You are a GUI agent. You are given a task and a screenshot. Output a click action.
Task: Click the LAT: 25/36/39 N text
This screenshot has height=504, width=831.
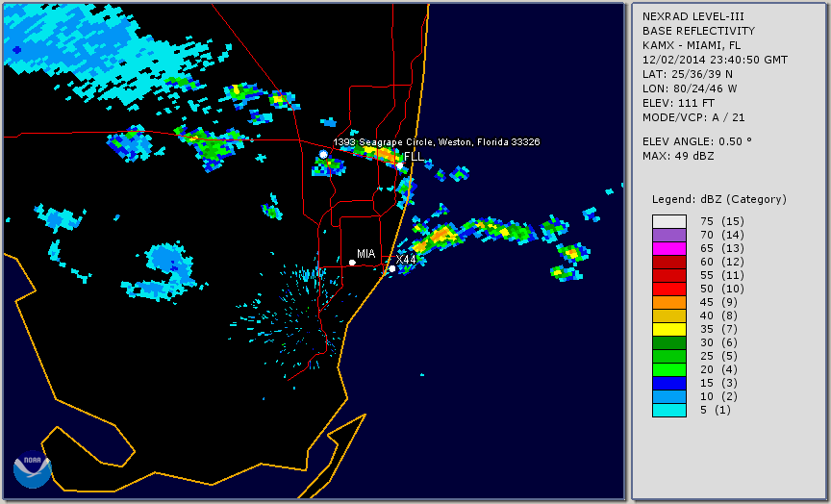[x=688, y=74]
